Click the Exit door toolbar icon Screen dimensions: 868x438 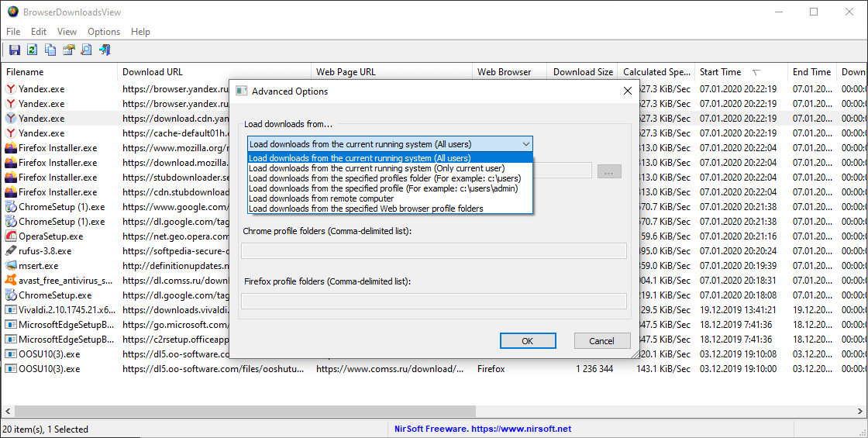click(105, 50)
